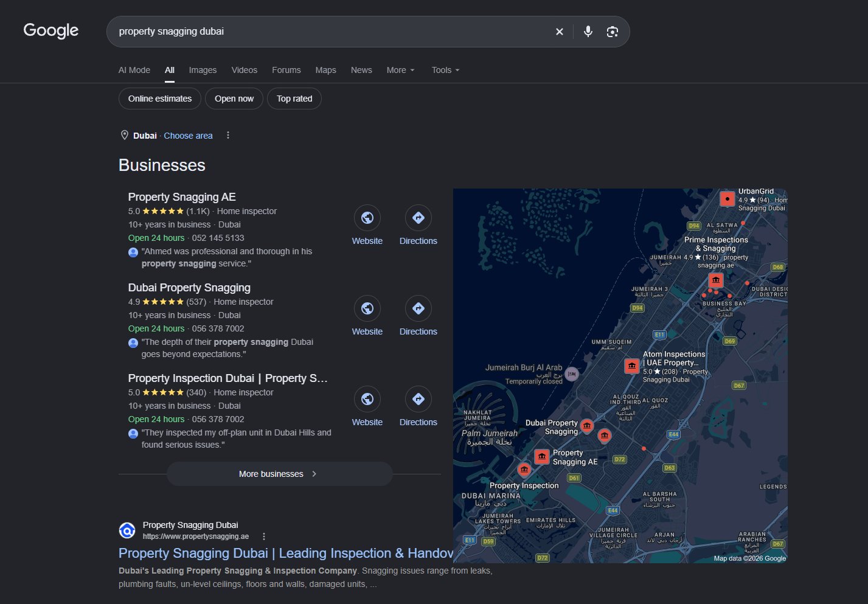This screenshot has height=604, width=868.
Task: Switch to the Maps tab
Action: click(x=325, y=70)
